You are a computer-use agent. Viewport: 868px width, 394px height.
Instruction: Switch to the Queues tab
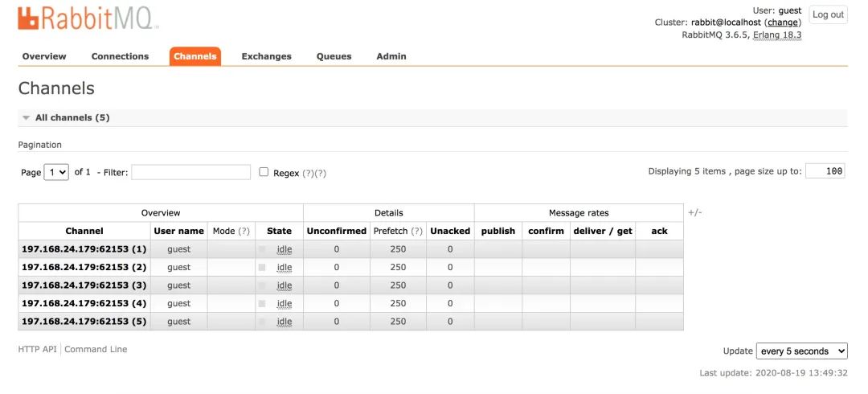pos(334,56)
